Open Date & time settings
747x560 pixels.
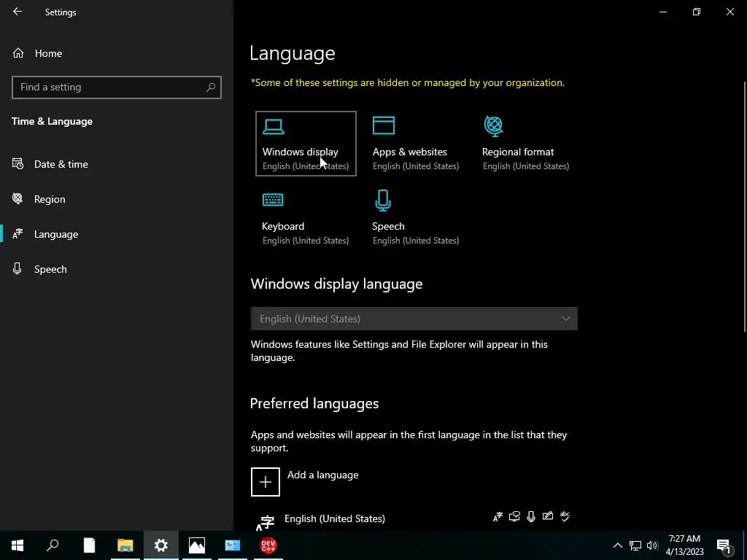pyautogui.click(x=61, y=164)
